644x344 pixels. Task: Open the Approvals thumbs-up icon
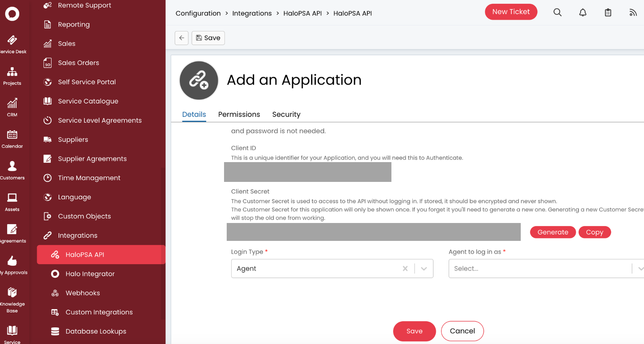click(x=12, y=261)
